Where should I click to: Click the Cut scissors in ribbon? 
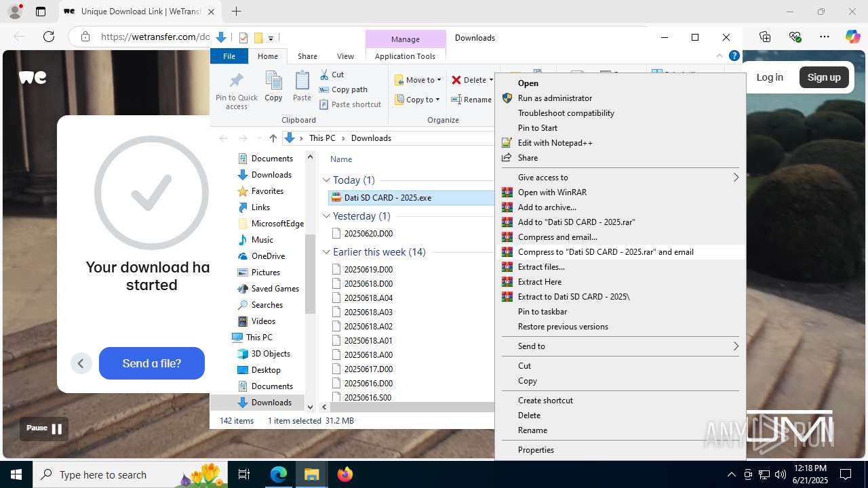(332, 75)
